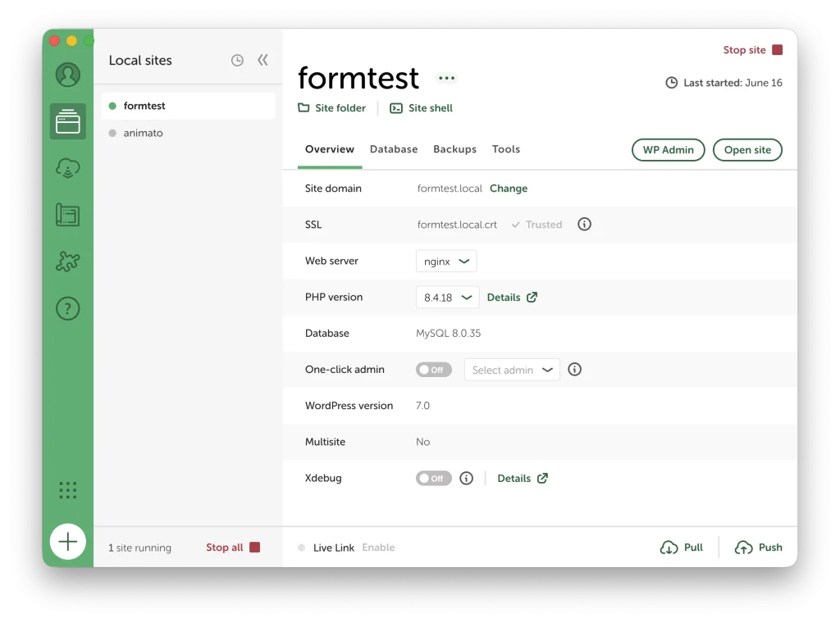
Task: Open the Connect cloud icon
Action: pos(68,168)
